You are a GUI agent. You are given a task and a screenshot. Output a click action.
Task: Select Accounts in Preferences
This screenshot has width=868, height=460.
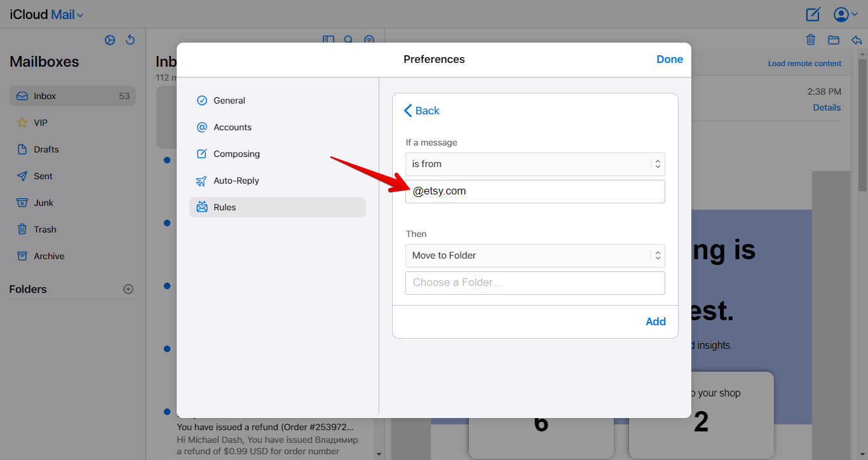point(278,127)
